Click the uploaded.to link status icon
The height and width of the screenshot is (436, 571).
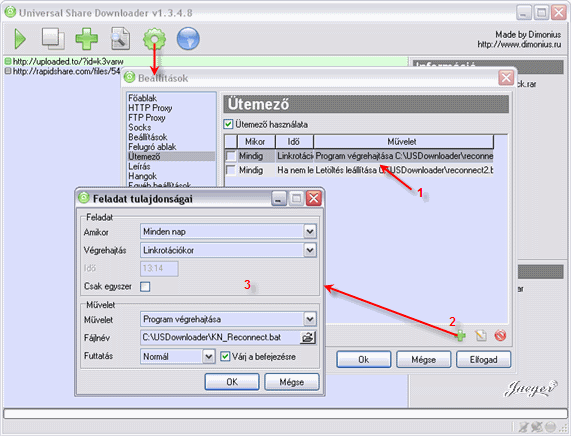pyautogui.click(x=8, y=61)
